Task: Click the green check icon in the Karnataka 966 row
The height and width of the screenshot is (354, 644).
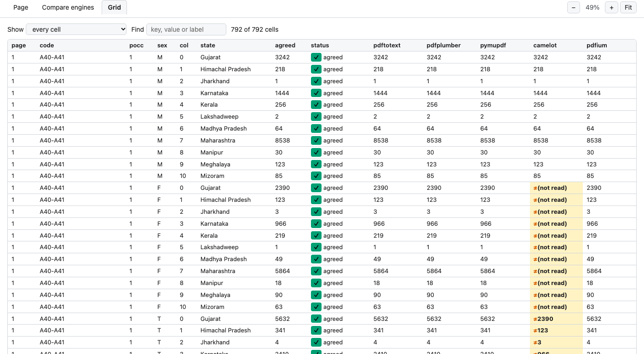Action: pos(316,224)
